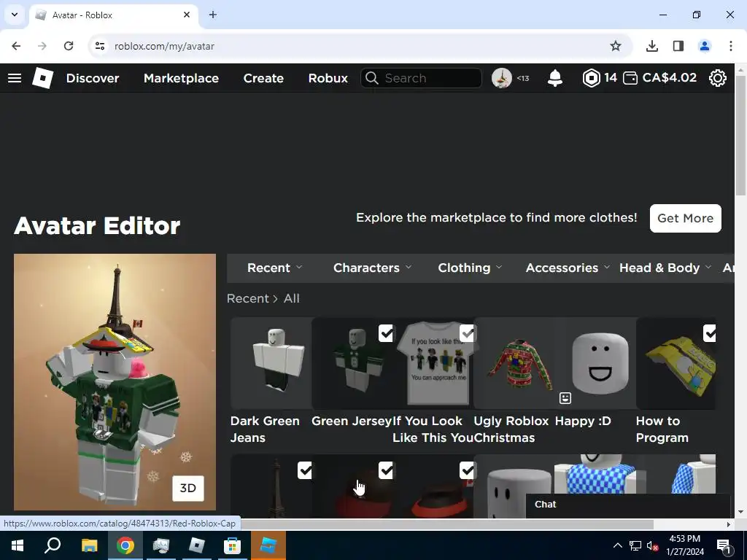747x560 pixels.
Task: Click the page vertical scrollbar thumb
Action: 740,134
